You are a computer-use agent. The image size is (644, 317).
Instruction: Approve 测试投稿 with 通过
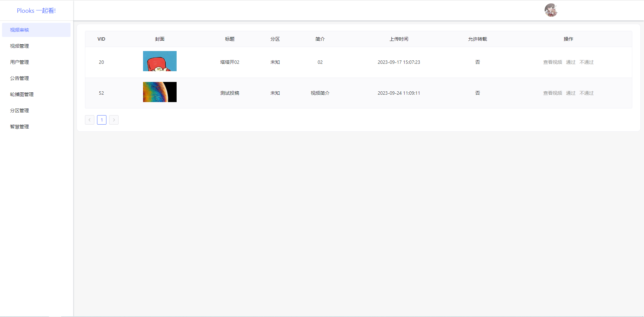click(570, 93)
